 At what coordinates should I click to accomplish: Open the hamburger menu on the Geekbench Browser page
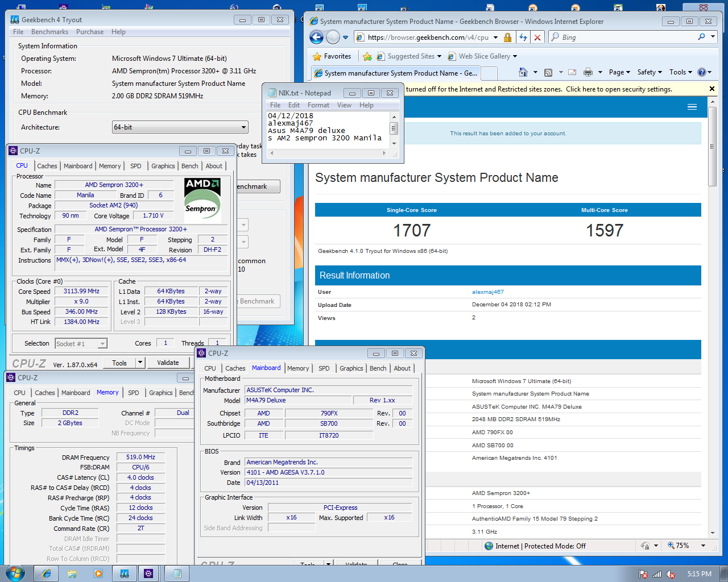[x=692, y=107]
